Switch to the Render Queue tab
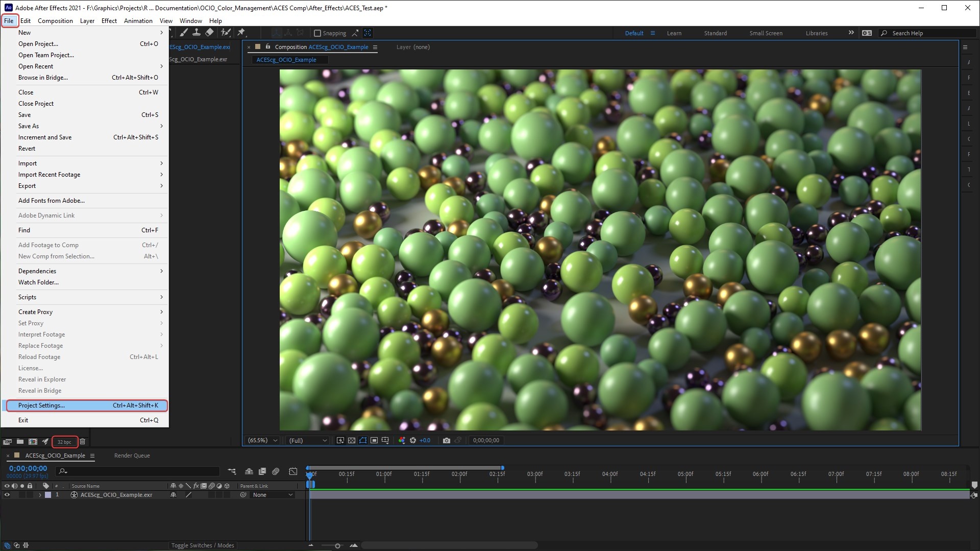 132,456
